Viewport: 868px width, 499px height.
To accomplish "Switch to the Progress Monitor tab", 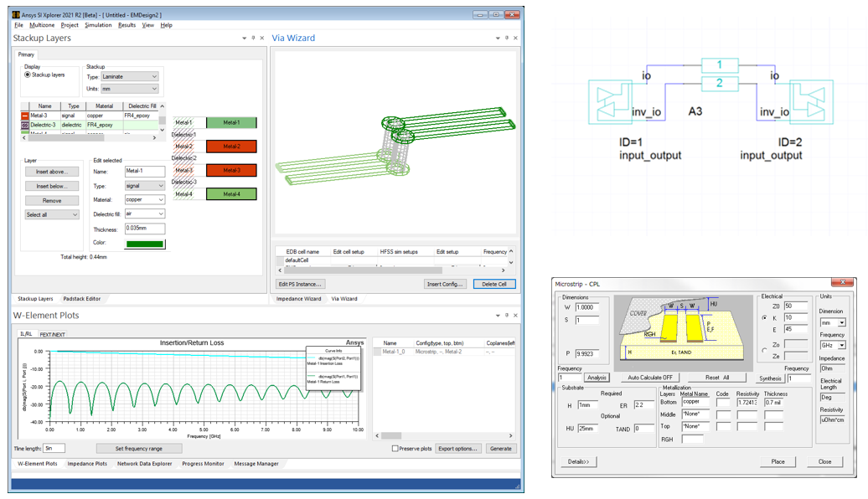I will coord(203,464).
